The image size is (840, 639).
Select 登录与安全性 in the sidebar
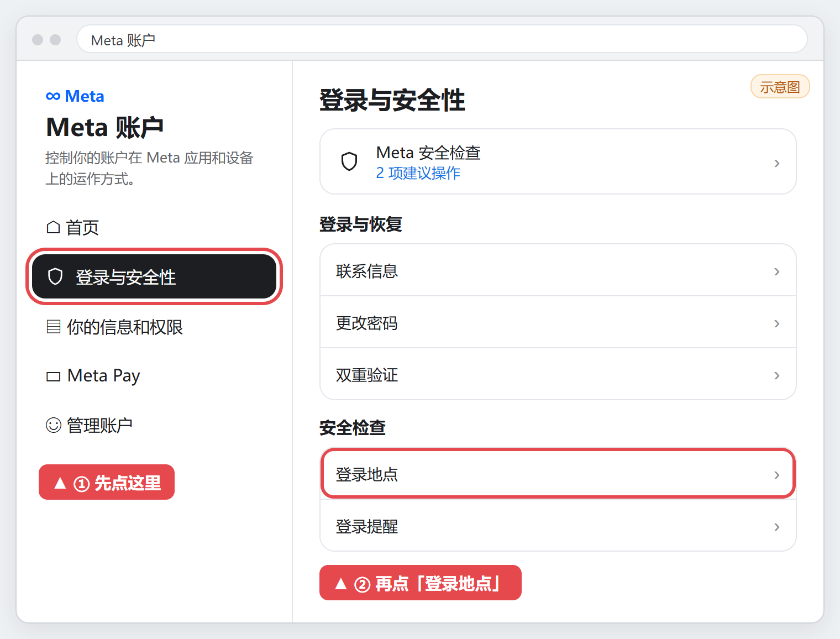click(154, 276)
